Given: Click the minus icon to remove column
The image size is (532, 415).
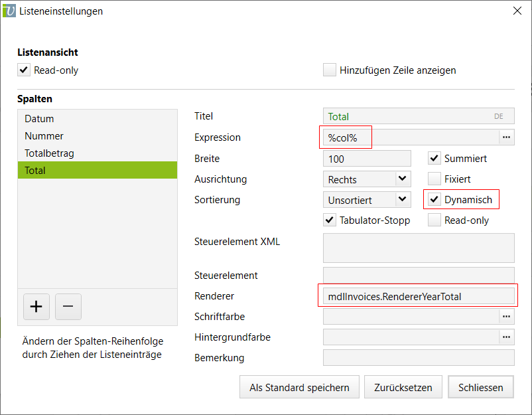Looking at the screenshot, I should click(68, 307).
